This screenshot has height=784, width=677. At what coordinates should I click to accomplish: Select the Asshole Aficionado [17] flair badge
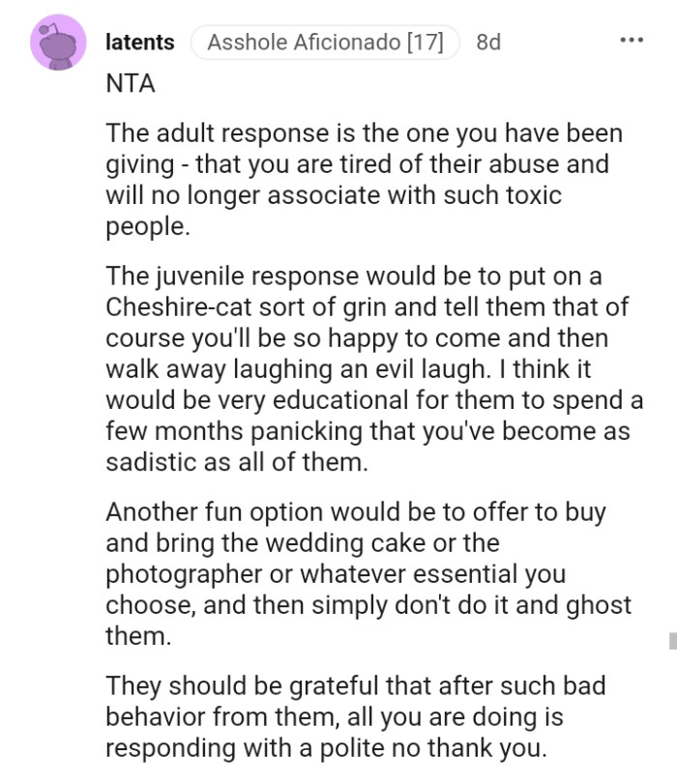[x=324, y=42]
